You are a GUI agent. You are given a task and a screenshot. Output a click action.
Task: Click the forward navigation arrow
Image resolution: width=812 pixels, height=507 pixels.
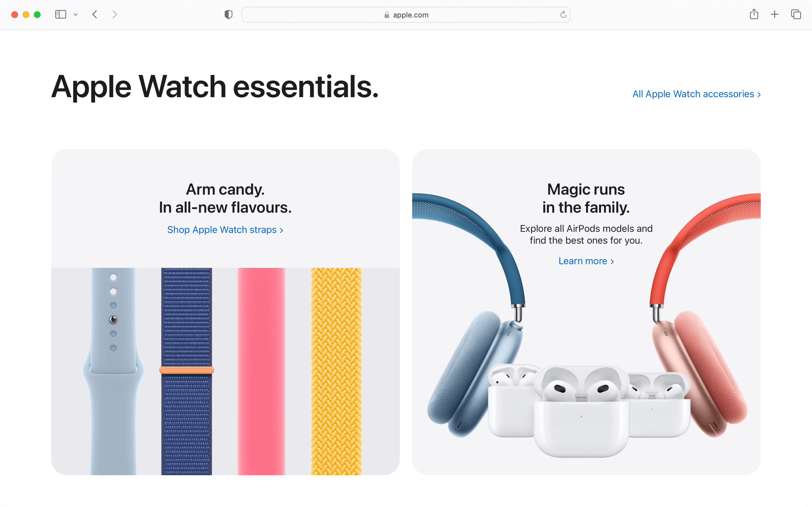coord(114,15)
